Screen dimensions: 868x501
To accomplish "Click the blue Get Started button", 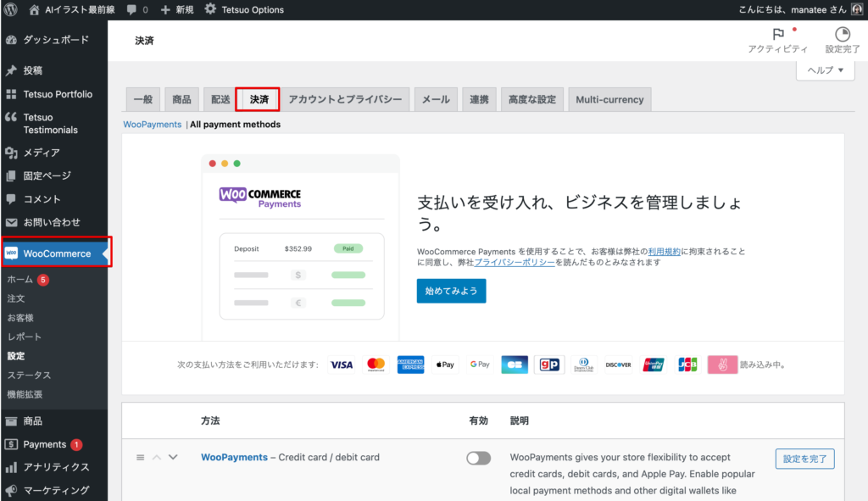I will [451, 291].
